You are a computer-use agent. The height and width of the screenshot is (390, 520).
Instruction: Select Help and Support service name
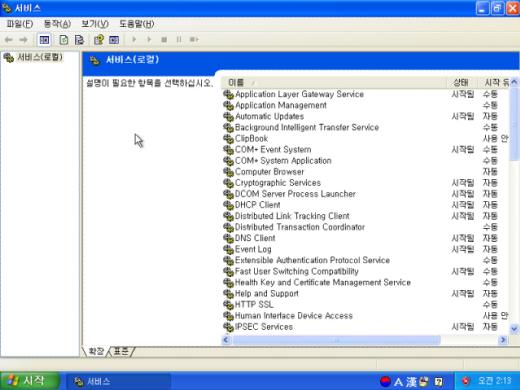(x=267, y=293)
